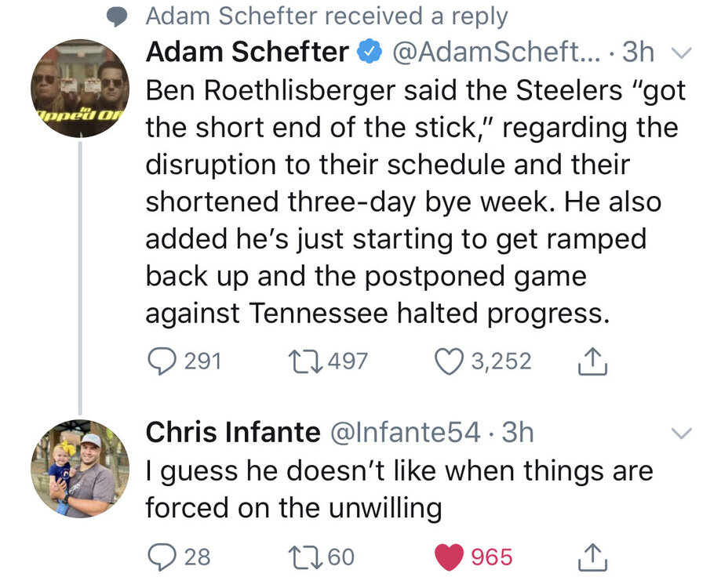Open Adam Schefter's profile picture
Viewport: 721px width, 588px height.
[81, 86]
